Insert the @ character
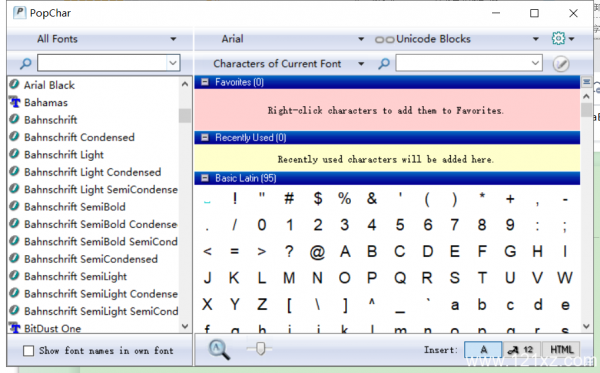The height and width of the screenshot is (373, 600). coord(317,252)
